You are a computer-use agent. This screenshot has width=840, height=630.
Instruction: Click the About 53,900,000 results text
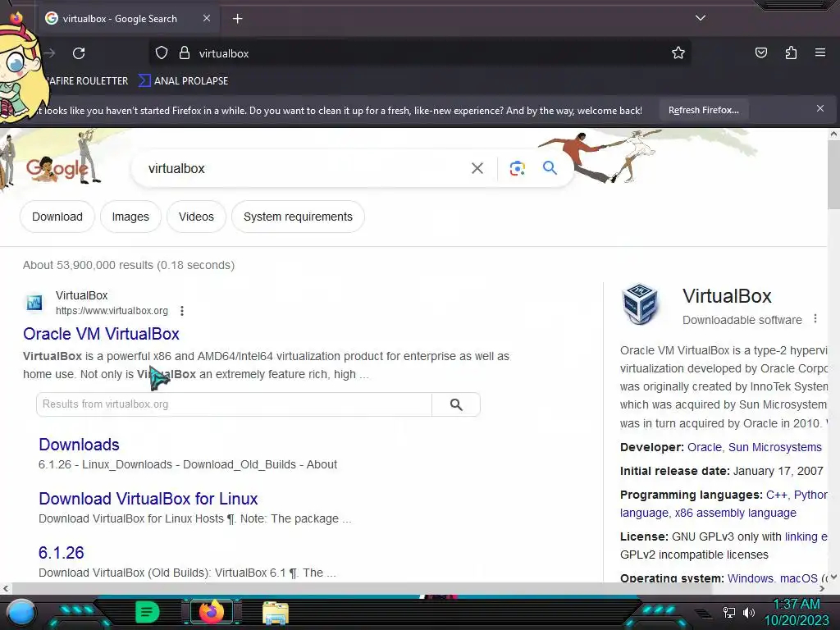coord(129,265)
